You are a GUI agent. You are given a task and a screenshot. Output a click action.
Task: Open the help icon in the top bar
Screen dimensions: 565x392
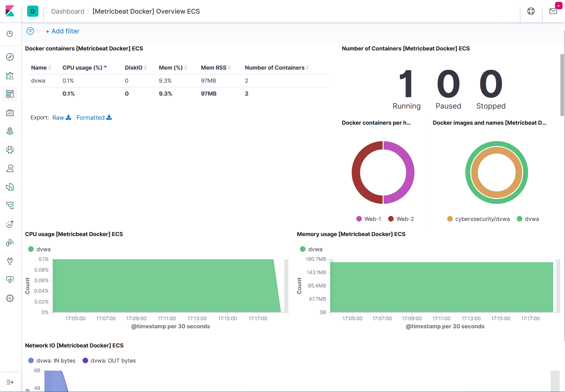pos(531,11)
